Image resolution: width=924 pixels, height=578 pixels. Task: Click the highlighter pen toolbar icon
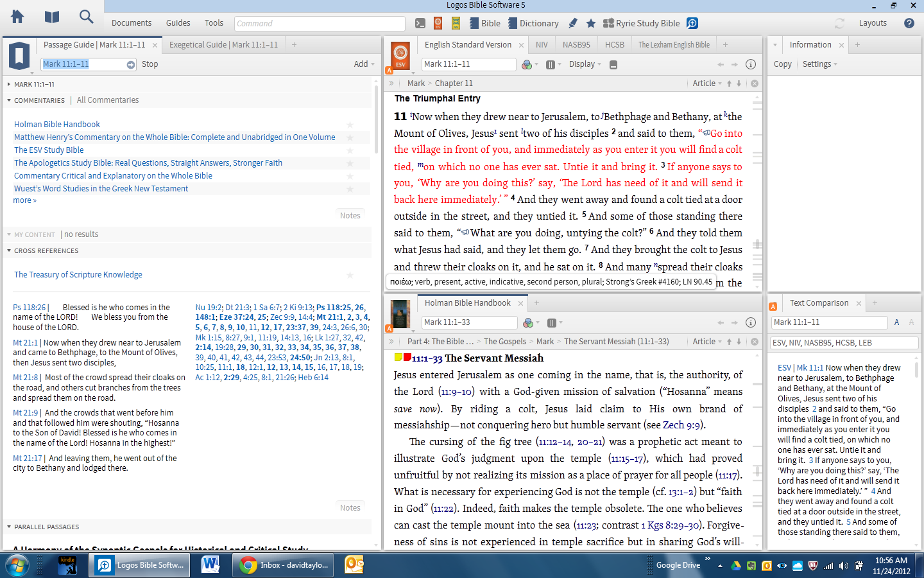[573, 23]
